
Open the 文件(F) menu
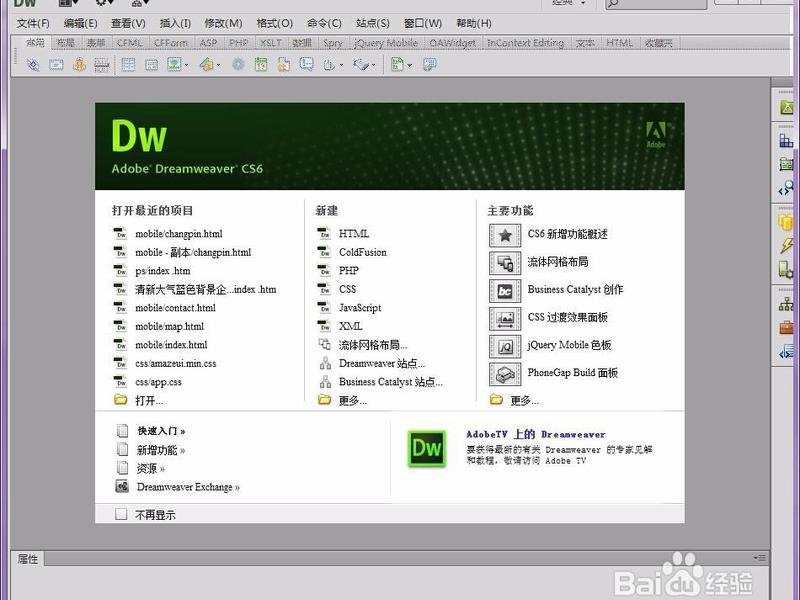coord(33,23)
